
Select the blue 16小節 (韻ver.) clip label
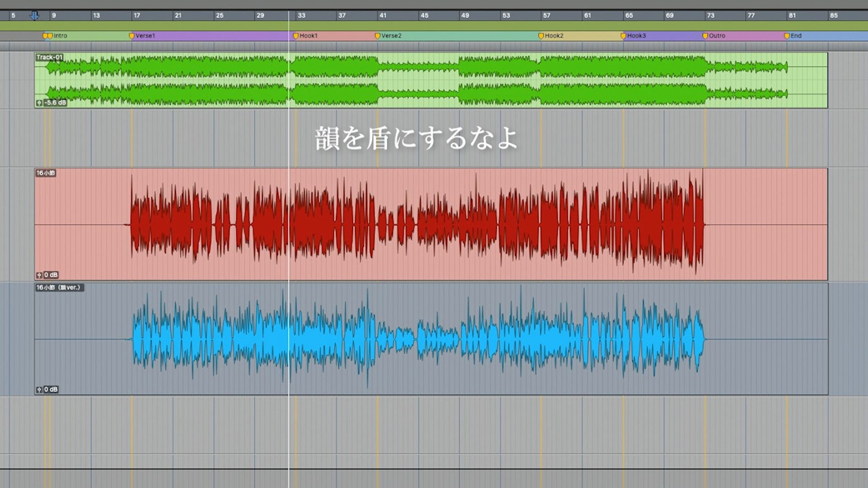59,288
